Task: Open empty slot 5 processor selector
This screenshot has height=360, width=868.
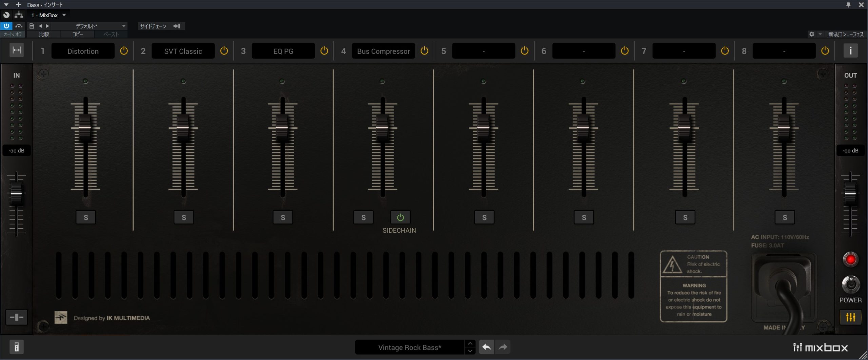Action: (x=484, y=51)
